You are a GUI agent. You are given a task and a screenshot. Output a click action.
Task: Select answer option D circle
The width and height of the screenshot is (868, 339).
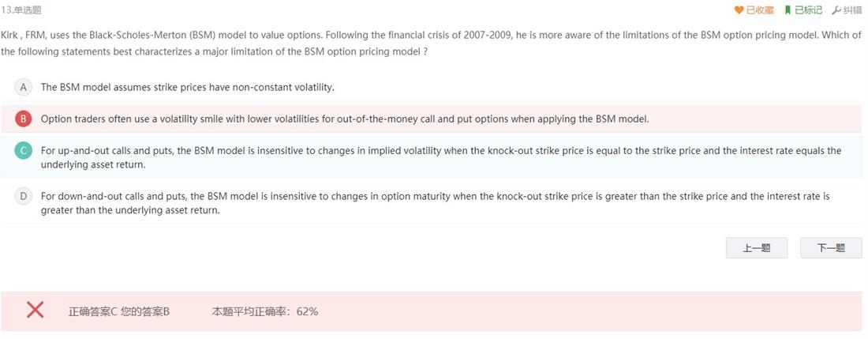23,196
